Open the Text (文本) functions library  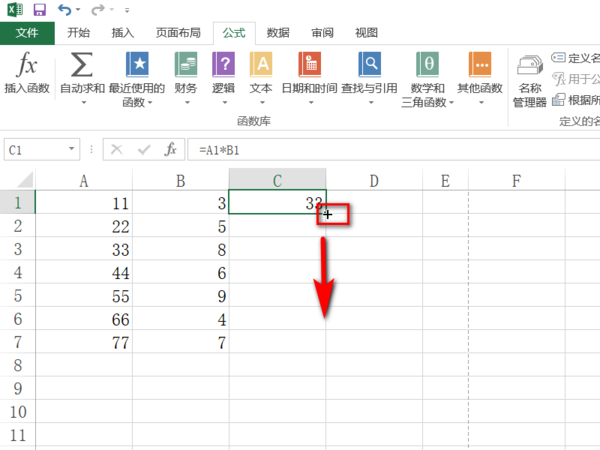tap(261, 78)
